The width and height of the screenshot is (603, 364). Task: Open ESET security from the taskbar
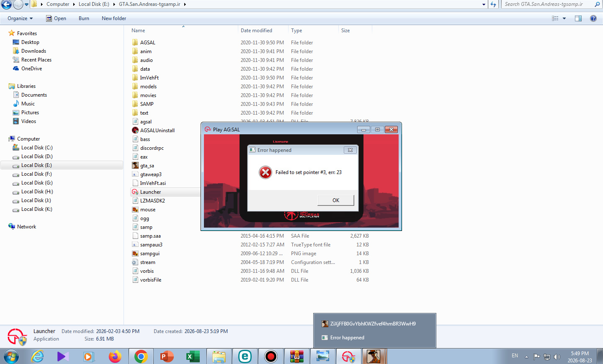245,356
